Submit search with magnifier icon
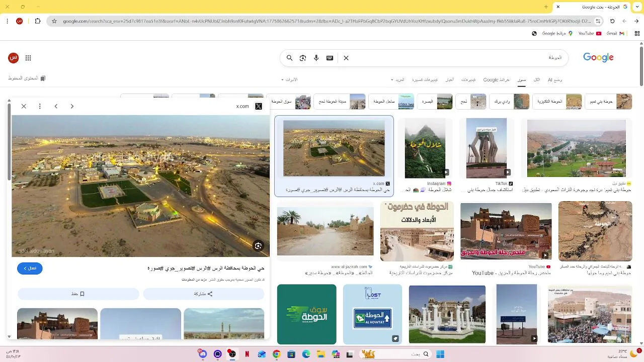The height and width of the screenshot is (362, 644). (x=289, y=58)
